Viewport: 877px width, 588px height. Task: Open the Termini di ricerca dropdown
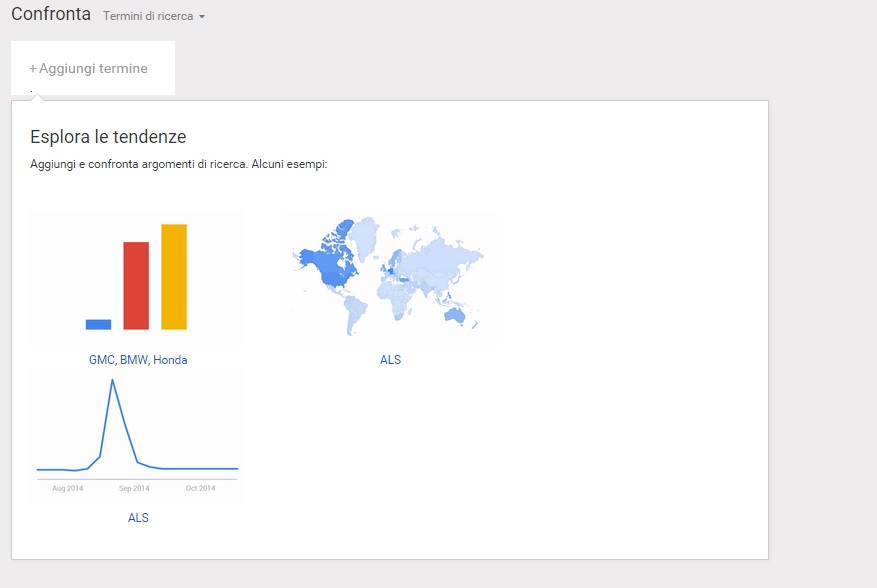click(x=148, y=16)
